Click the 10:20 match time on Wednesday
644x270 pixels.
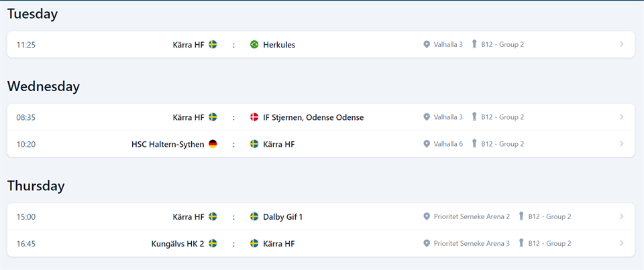(26, 144)
